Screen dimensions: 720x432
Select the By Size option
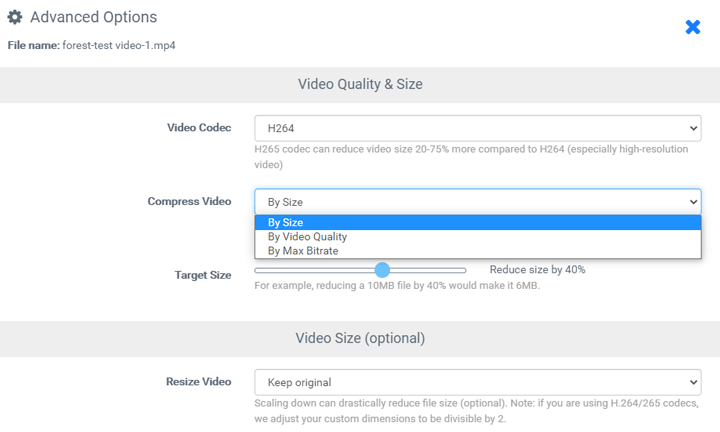[x=285, y=223]
